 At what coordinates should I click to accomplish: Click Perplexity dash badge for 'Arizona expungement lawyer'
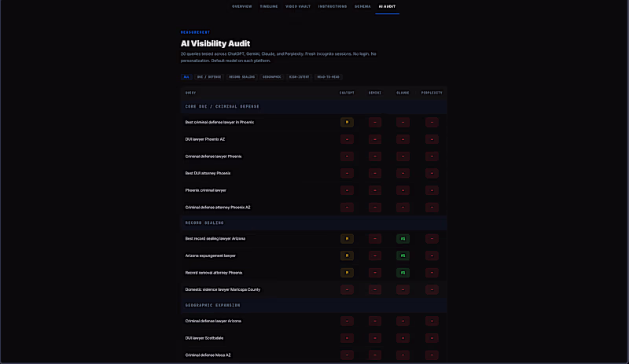coord(432,256)
